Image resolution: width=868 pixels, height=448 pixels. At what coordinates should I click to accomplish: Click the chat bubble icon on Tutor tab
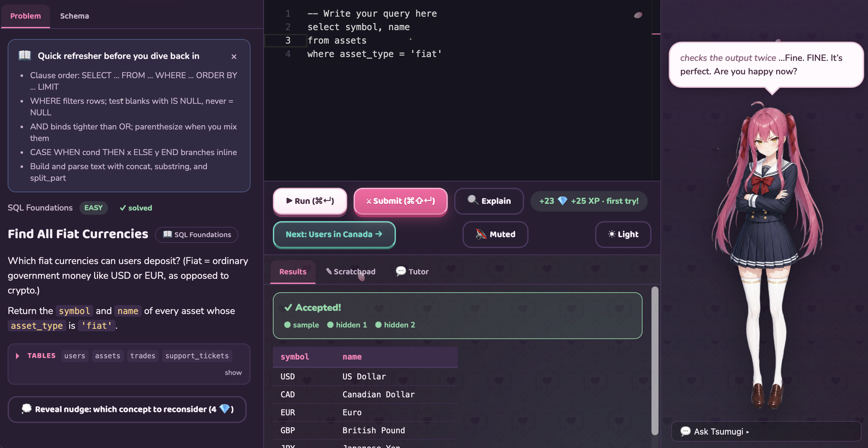401,271
